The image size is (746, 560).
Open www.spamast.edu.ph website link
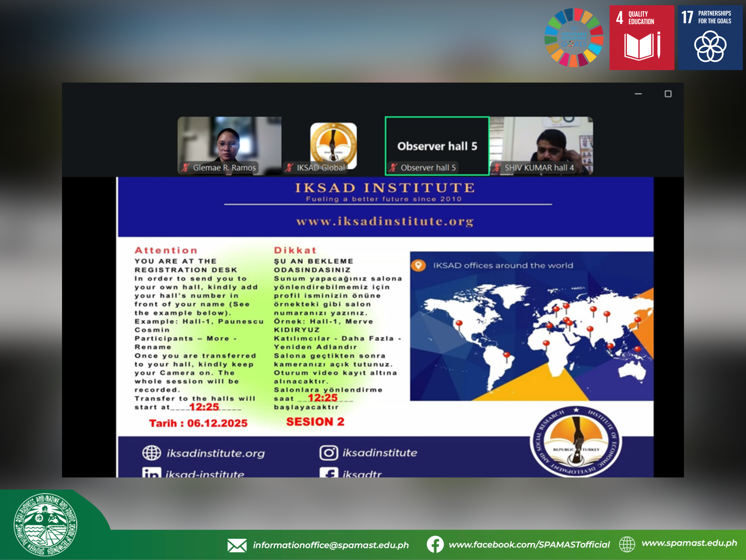click(x=689, y=543)
